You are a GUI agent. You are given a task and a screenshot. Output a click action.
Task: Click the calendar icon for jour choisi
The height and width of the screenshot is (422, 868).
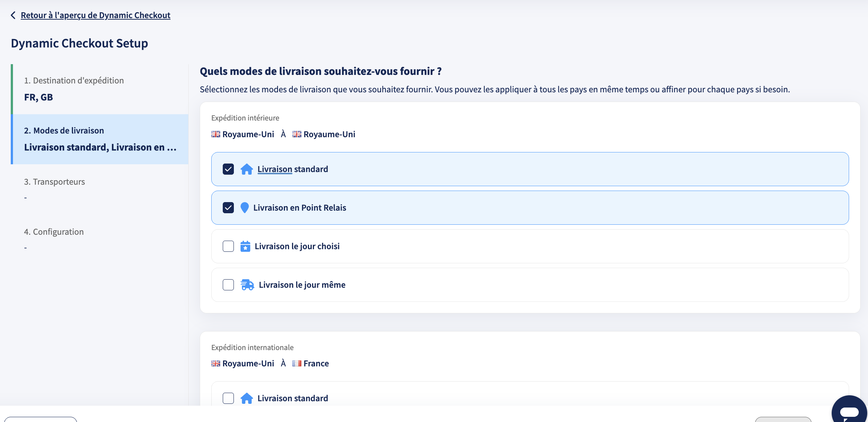[x=245, y=246]
